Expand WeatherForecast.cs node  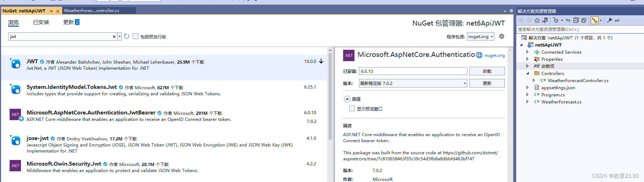click(x=528, y=102)
